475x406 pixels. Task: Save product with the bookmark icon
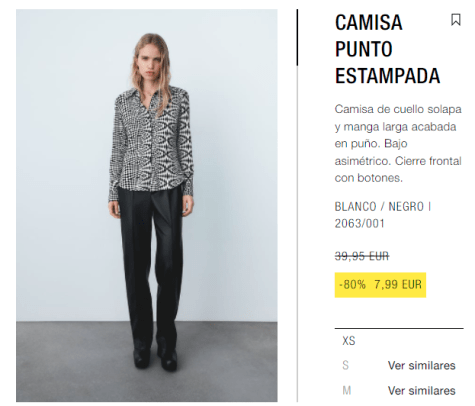point(456,20)
